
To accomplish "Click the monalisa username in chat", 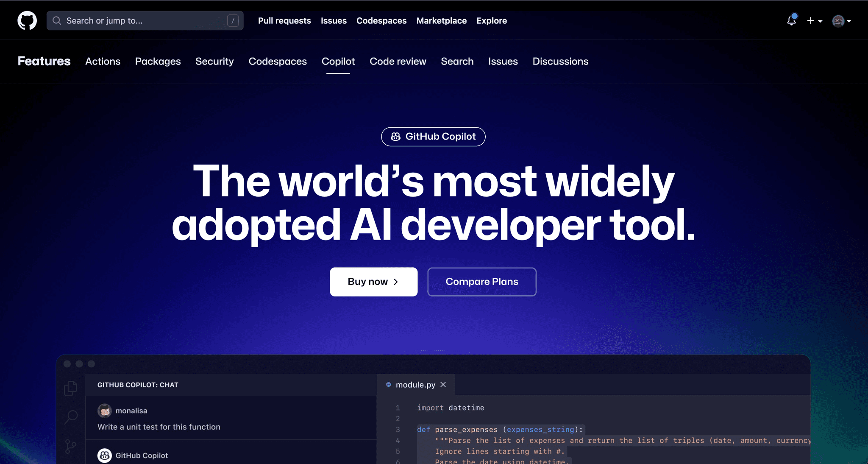I will [131, 411].
